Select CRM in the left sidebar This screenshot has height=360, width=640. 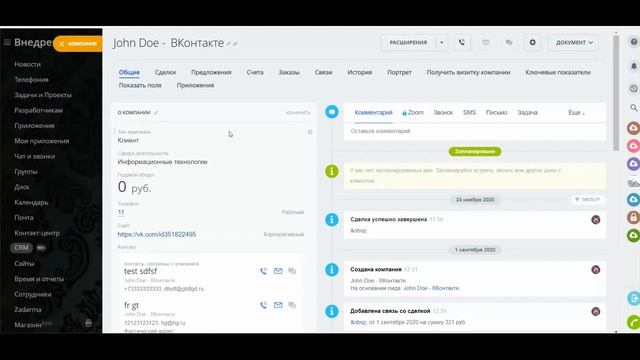21,248
